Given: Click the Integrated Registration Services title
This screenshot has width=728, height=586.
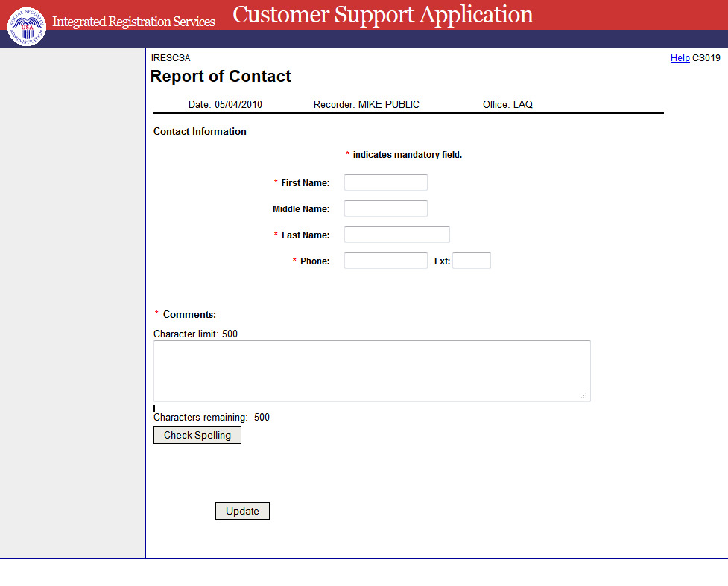Looking at the screenshot, I should (x=133, y=22).
